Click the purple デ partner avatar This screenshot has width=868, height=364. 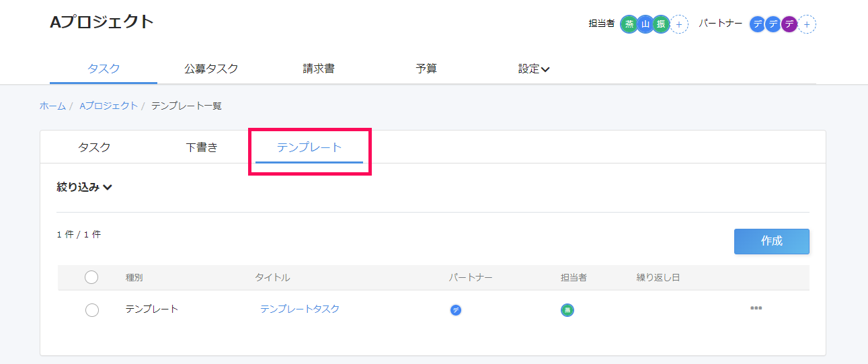click(x=789, y=24)
